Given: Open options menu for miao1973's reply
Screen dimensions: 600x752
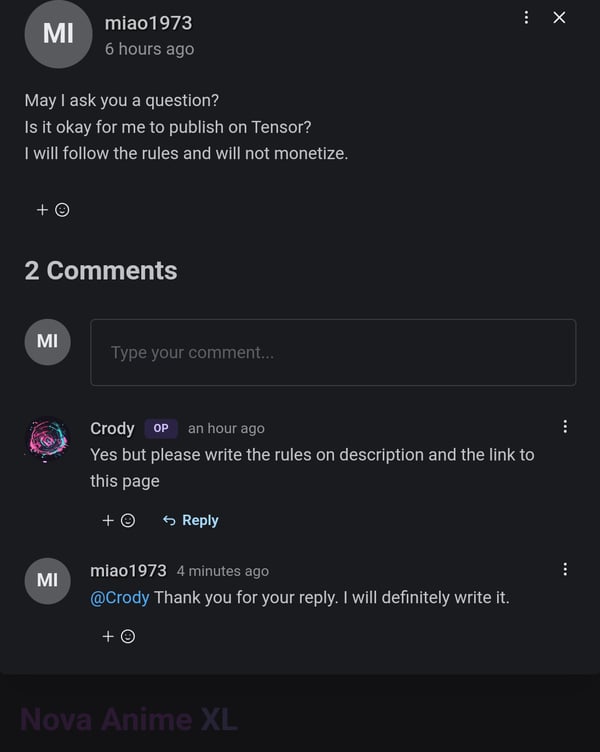Looking at the screenshot, I should (x=565, y=569).
